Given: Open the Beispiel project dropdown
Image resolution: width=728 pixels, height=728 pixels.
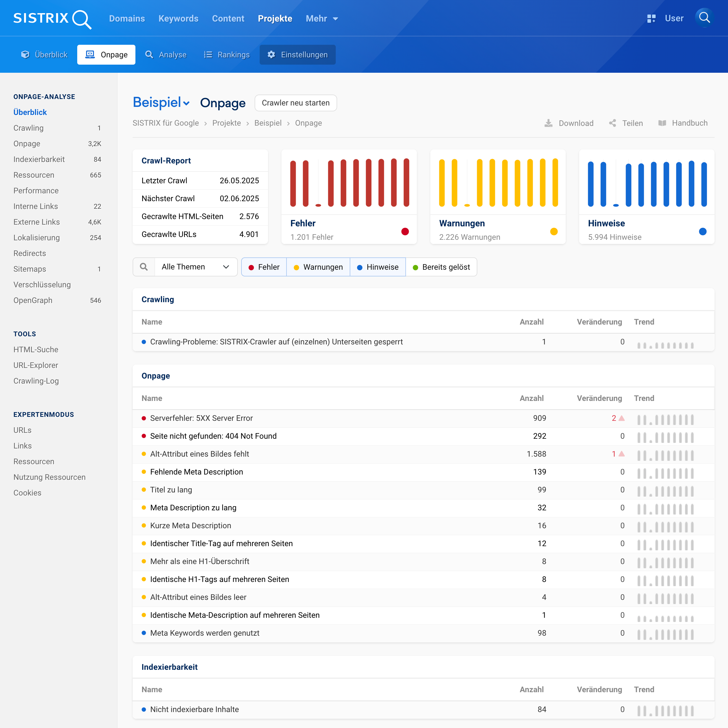Looking at the screenshot, I should (161, 102).
